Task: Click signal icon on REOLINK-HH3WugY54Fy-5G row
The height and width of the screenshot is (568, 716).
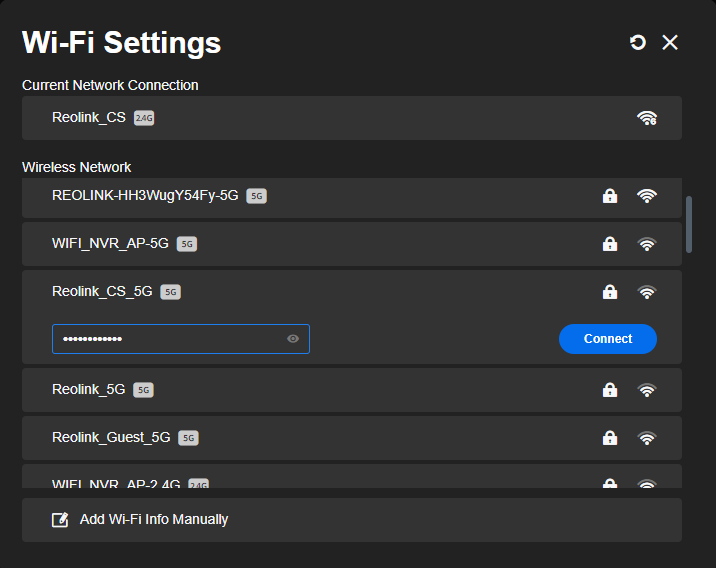Action: 647,196
